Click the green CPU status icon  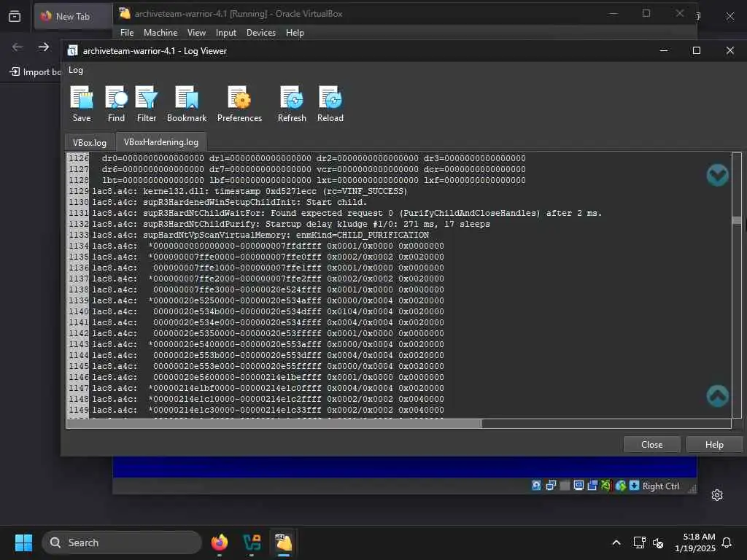(x=606, y=486)
